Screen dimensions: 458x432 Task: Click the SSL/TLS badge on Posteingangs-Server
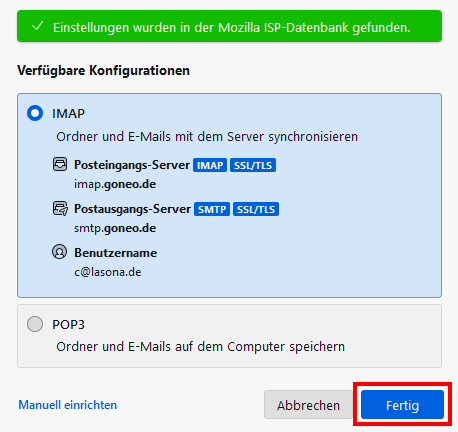pyautogui.click(x=253, y=165)
